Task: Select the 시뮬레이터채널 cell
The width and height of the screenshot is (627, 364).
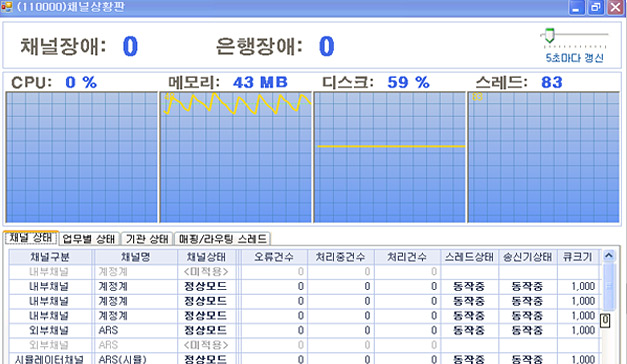Action: point(50,359)
